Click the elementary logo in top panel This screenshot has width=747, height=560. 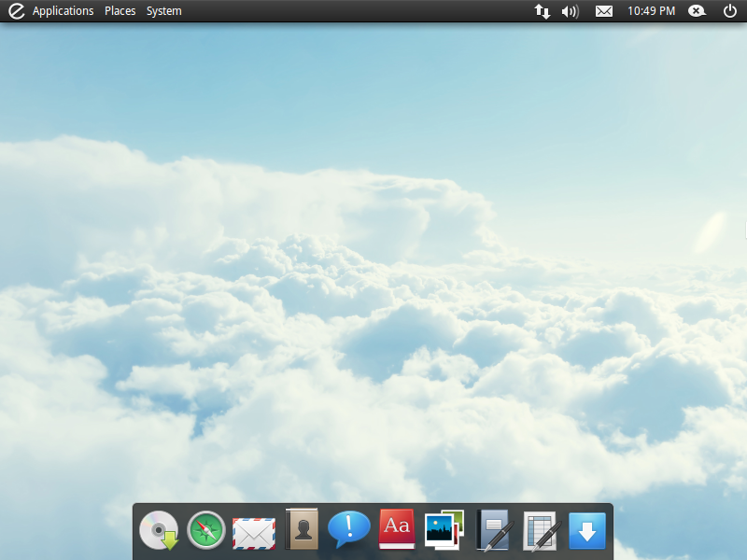click(16, 11)
